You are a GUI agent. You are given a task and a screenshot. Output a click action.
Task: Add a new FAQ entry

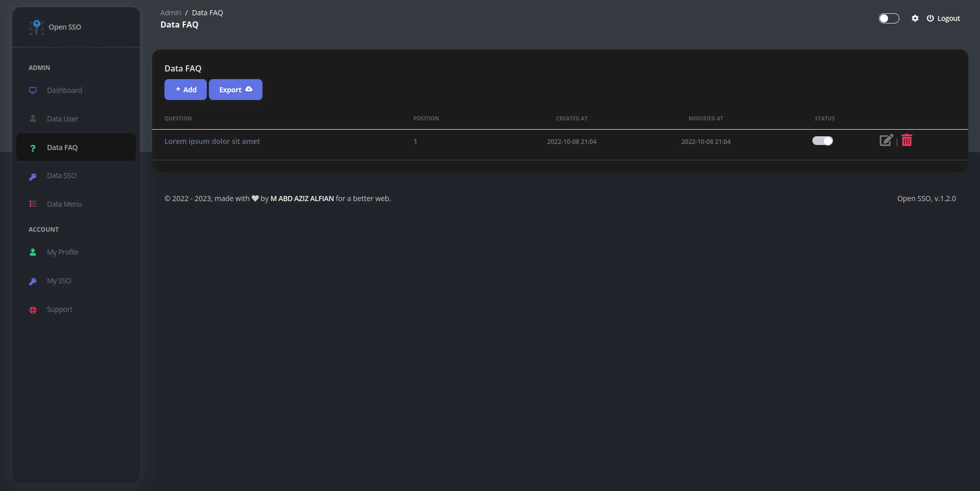[x=185, y=89]
